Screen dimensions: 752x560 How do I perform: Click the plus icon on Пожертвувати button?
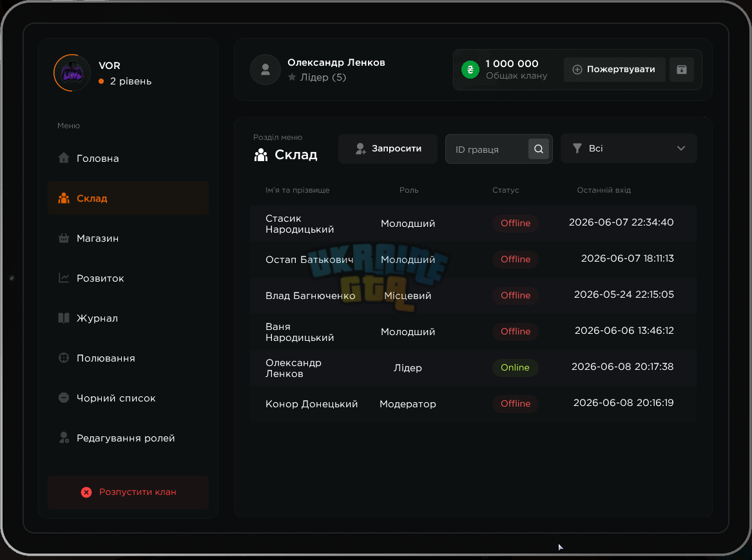(x=577, y=70)
